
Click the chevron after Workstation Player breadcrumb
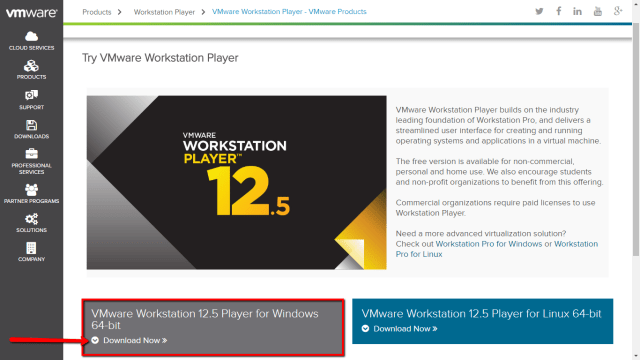click(x=203, y=12)
